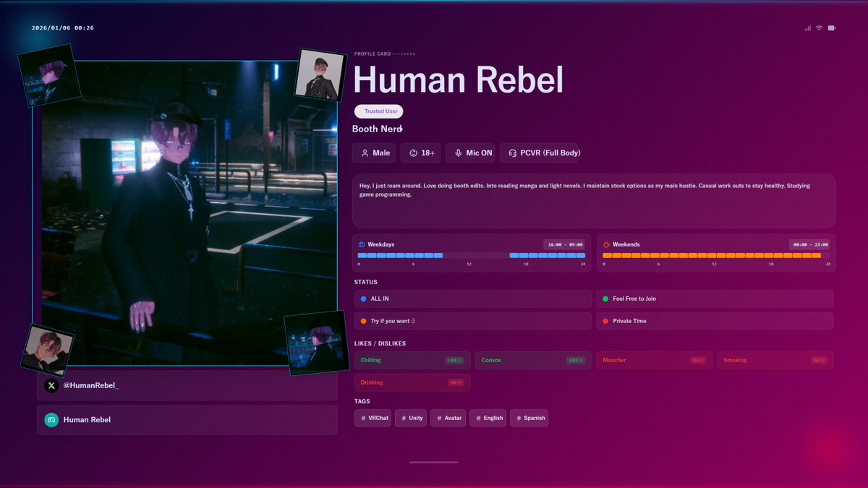Click the green dot next to Feel Free to Join
The image size is (868, 488).
tap(605, 299)
